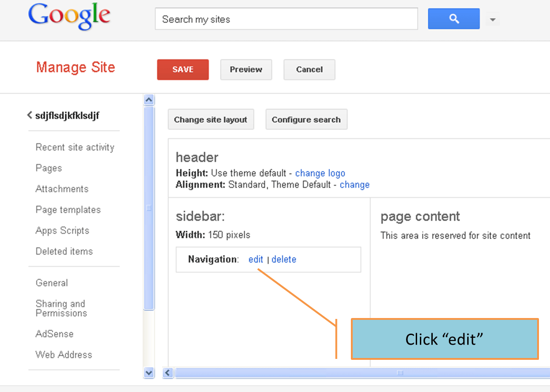Viewport: 550px width, 392px height.
Task: Click edit next to Navigation
Action: click(x=256, y=259)
